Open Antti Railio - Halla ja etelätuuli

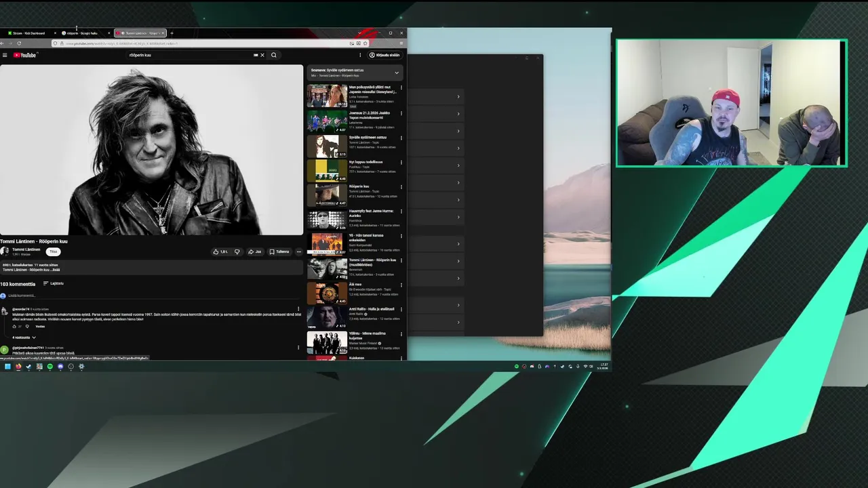click(327, 317)
